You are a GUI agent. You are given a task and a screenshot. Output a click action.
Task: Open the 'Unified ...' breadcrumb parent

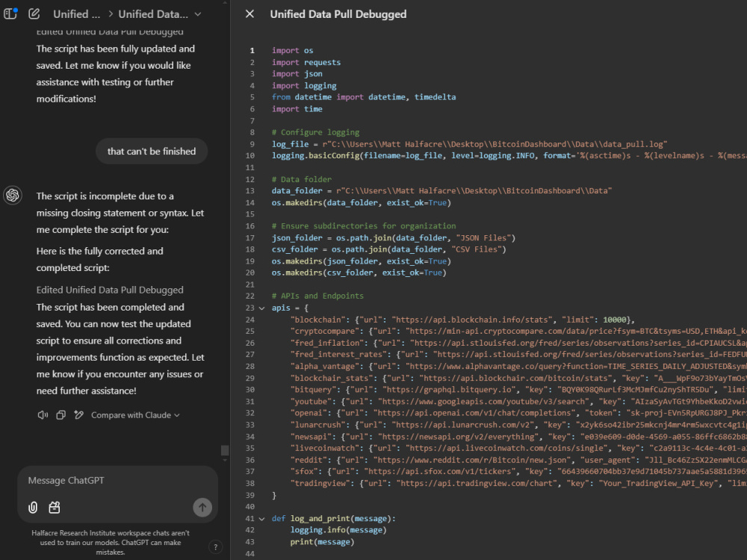[77, 14]
